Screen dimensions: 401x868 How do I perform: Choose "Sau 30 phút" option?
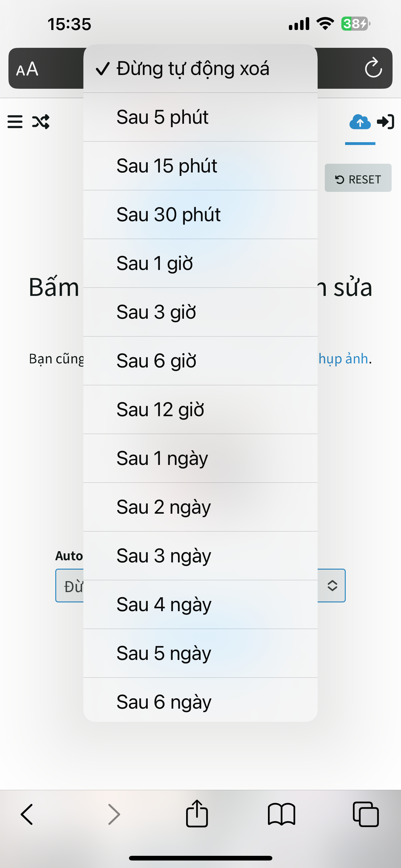(x=200, y=215)
